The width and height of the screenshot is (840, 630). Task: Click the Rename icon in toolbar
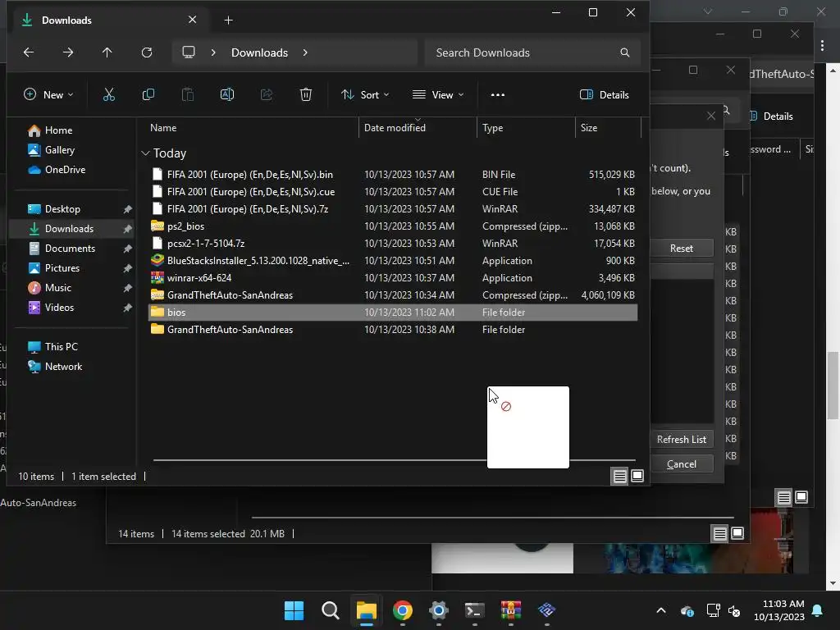227,95
